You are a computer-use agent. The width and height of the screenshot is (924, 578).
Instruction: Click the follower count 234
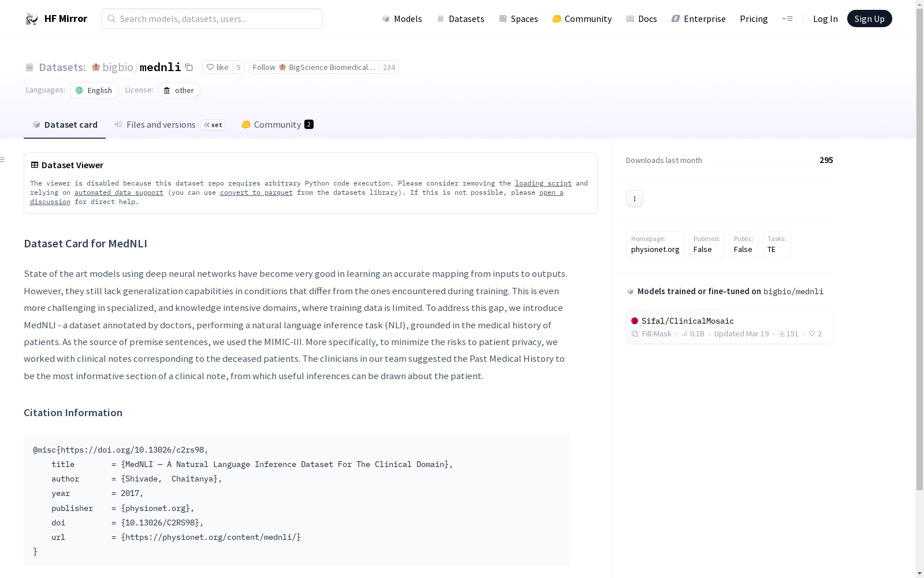[389, 67]
